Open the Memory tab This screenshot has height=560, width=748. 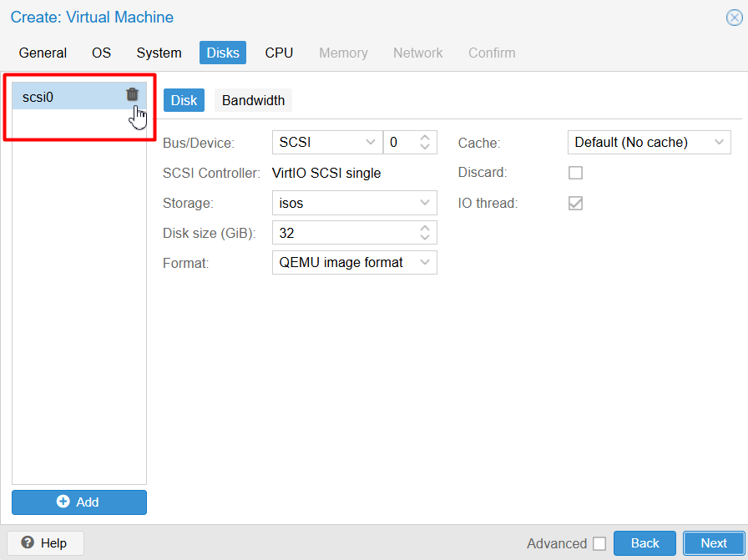coord(343,53)
